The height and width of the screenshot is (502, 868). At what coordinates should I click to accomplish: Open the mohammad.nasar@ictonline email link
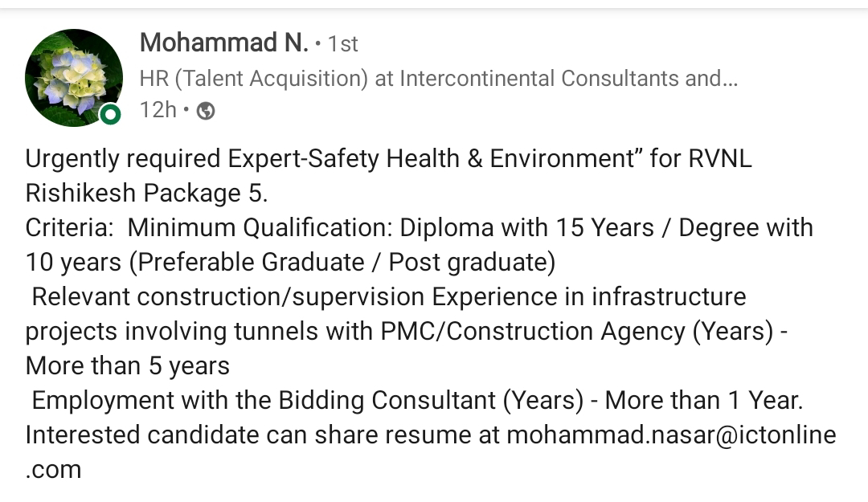pyautogui.click(x=671, y=435)
